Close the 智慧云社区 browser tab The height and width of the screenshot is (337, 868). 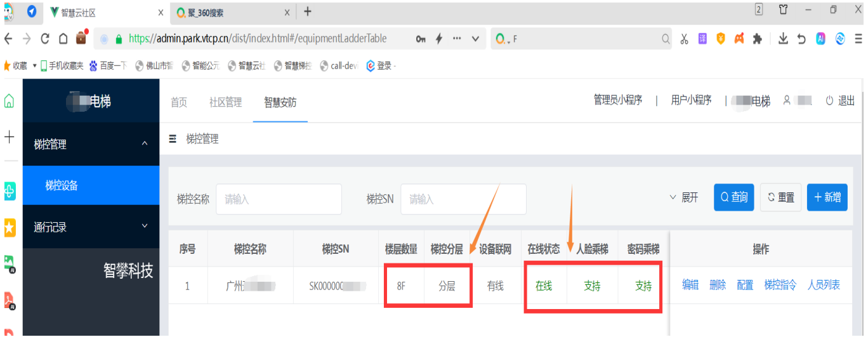161,12
